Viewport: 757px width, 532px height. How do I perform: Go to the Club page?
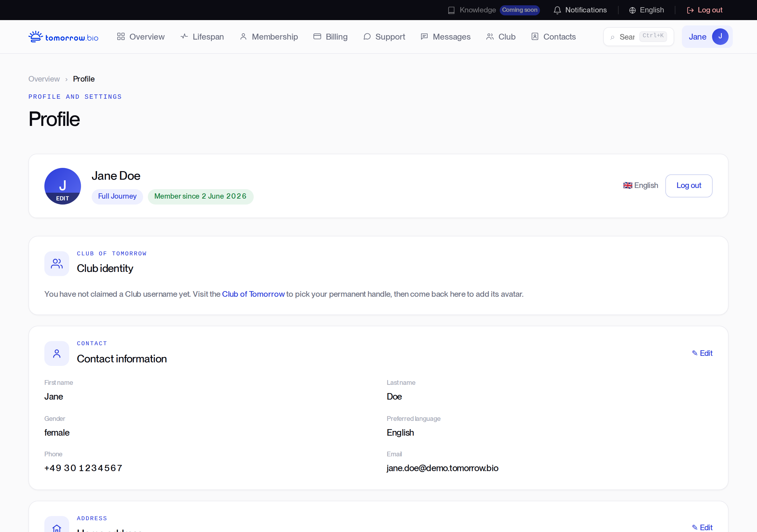(x=501, y=37)
